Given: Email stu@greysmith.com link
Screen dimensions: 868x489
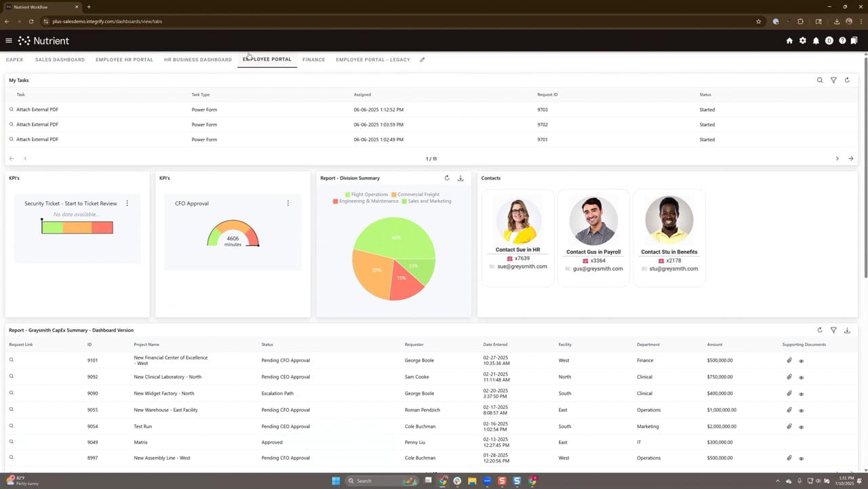Looking at the screenshot, I should [673, 269].
